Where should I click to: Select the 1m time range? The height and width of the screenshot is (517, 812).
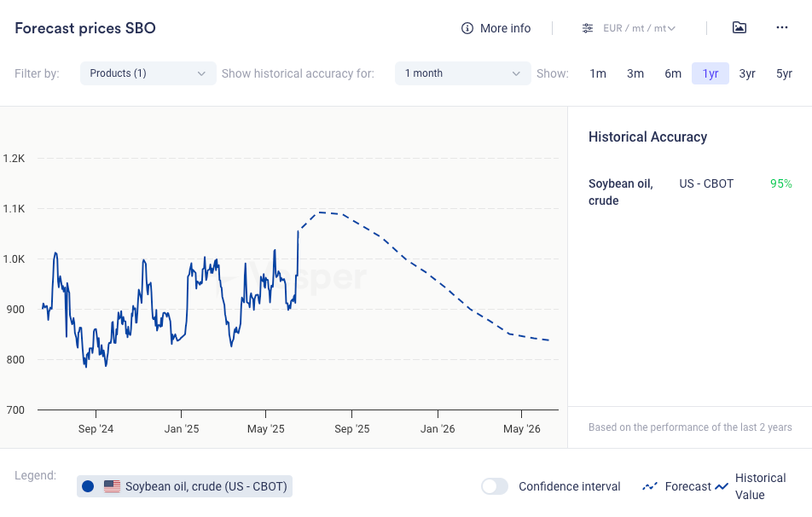point(598,73)
